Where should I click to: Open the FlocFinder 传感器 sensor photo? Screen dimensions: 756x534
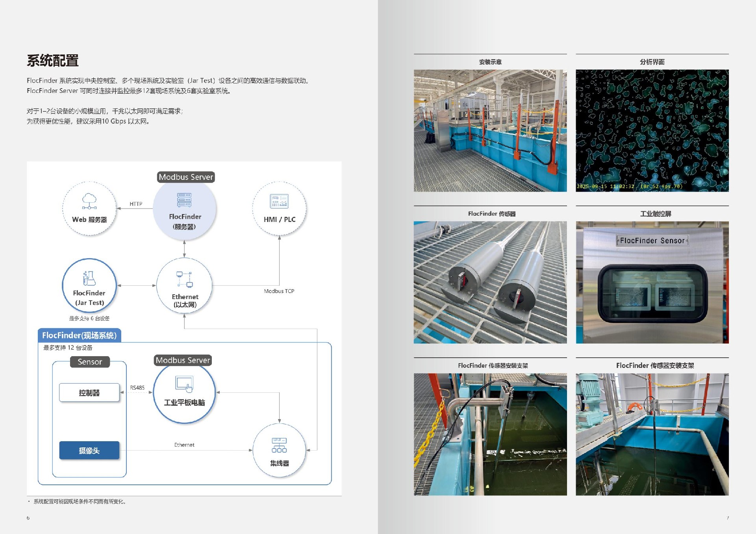click(490, 283)
